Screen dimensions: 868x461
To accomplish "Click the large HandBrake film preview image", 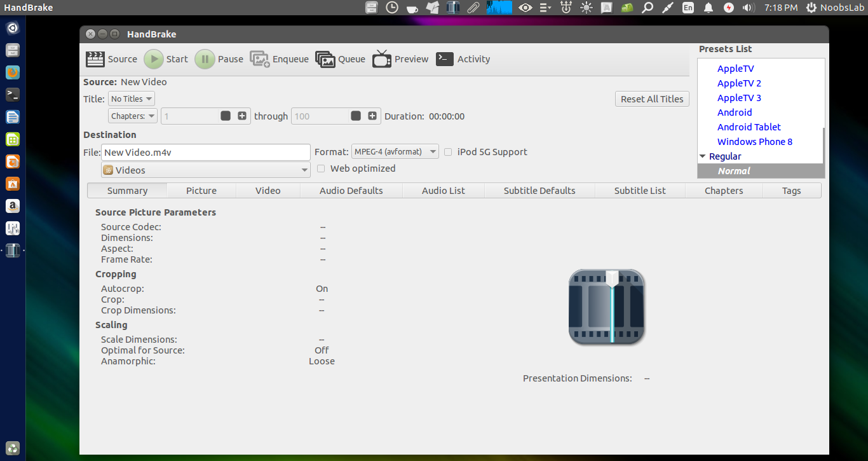I will (x=607, y=307).
